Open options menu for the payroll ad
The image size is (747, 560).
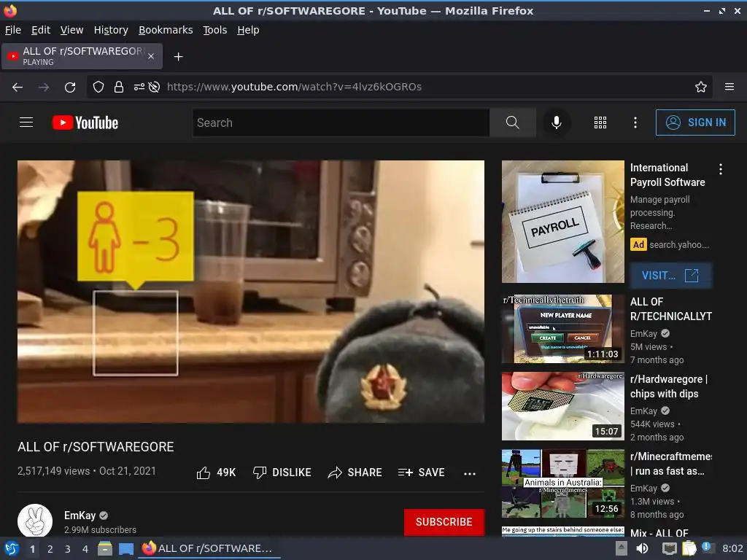[720, 169]
